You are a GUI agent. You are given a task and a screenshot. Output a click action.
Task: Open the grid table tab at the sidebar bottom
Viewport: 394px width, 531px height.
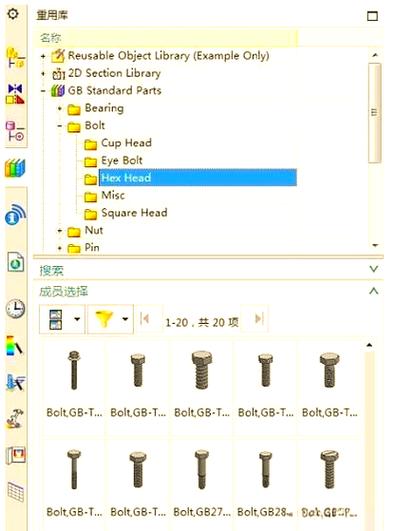16,492
